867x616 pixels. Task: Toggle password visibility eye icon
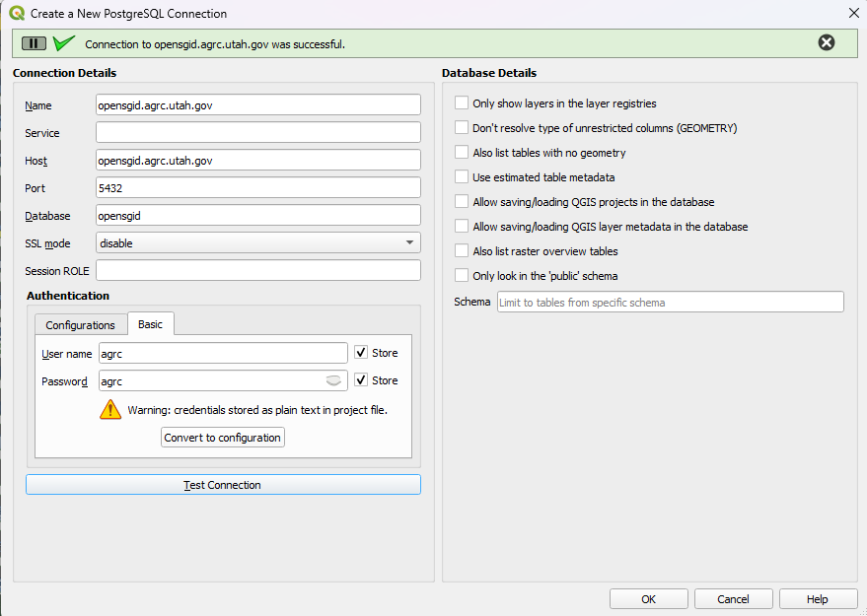click(333, 380)
